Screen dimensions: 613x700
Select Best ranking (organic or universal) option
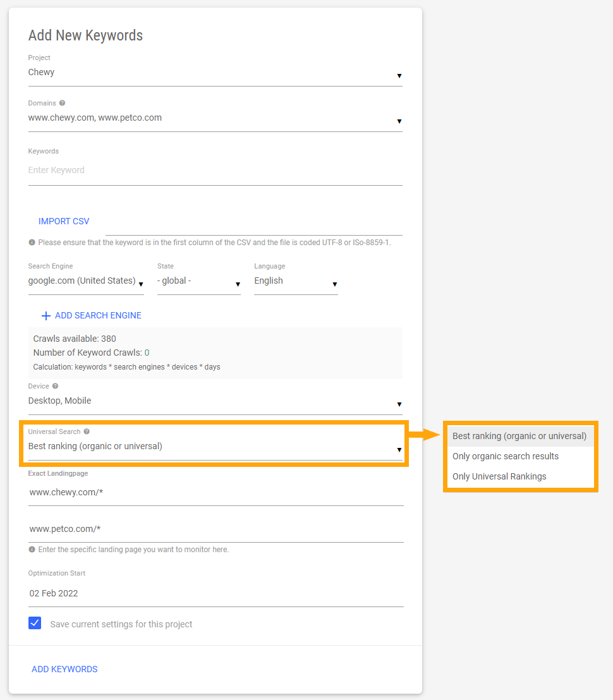pyautogui.click(x=520, y=436)
